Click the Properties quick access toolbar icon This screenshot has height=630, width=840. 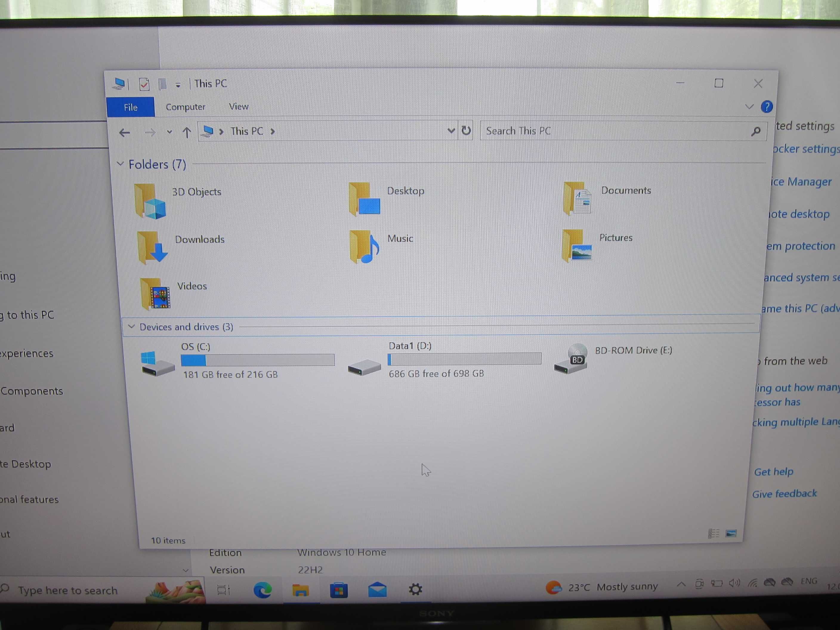pyautogui.click(x=144, y=84)
